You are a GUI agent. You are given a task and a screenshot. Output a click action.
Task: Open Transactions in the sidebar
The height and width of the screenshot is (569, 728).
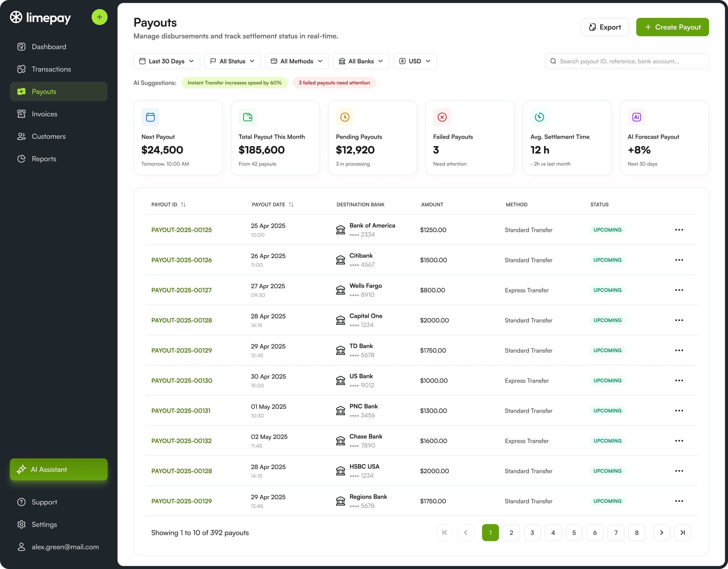(59, 69)
